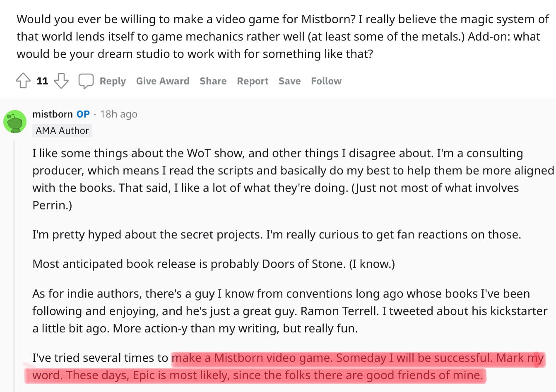Report the comment
Viewport: 556px width, 392px height.
pos(253,81)
